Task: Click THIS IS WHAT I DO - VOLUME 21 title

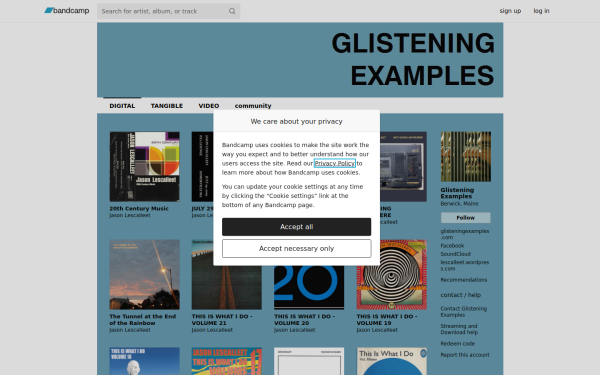Action: tap(222, 320)
